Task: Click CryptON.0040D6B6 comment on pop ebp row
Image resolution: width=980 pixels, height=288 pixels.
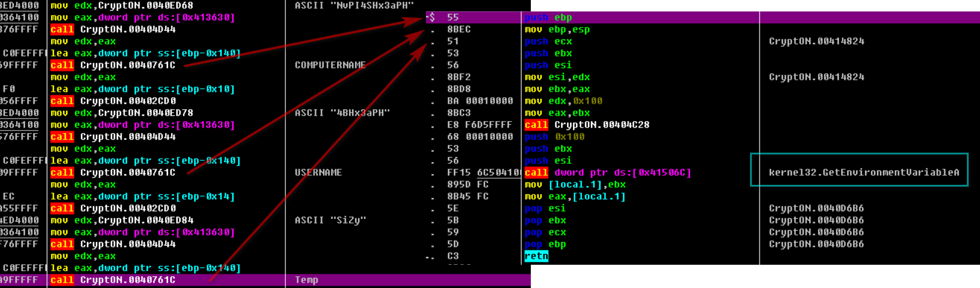Action: [816, 244]
